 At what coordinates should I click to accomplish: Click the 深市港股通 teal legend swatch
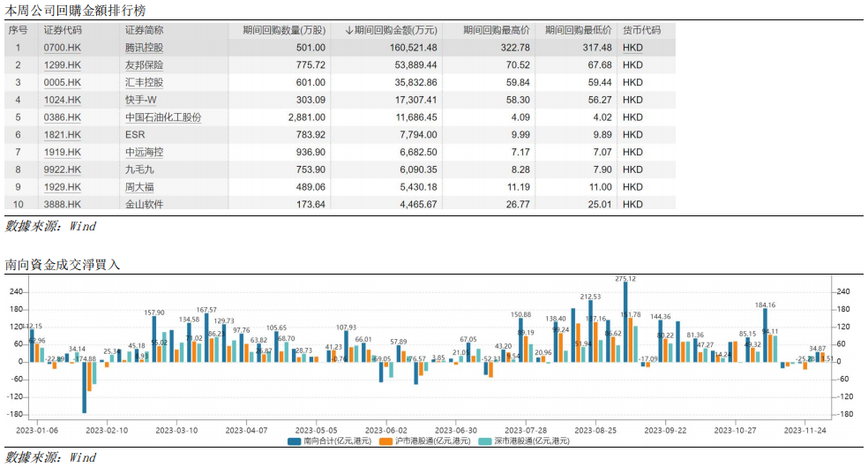(x=485, y=441)
